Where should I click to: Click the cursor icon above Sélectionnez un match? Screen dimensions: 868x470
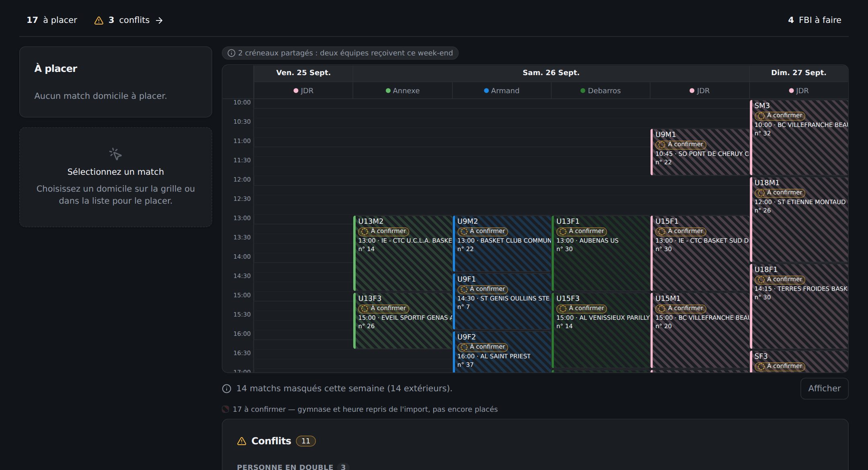(x=115, y=154)
